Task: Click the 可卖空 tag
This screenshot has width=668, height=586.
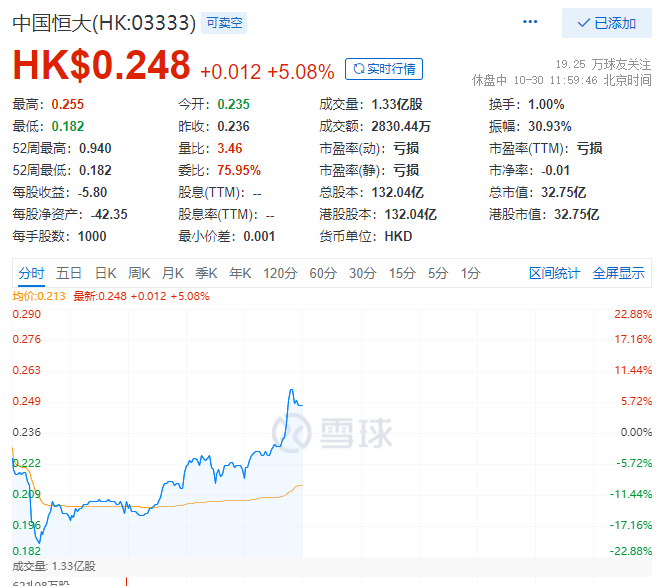Action: 224,23
